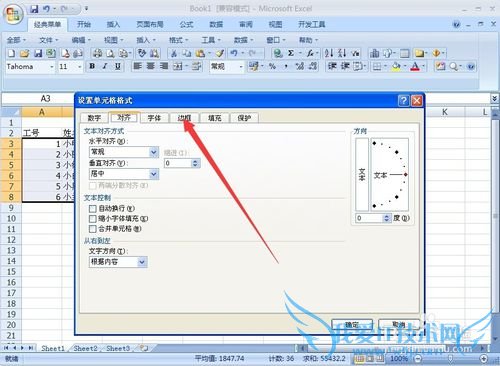
Task: Click the Insert Chart column icon
Action: click(375, 53)
